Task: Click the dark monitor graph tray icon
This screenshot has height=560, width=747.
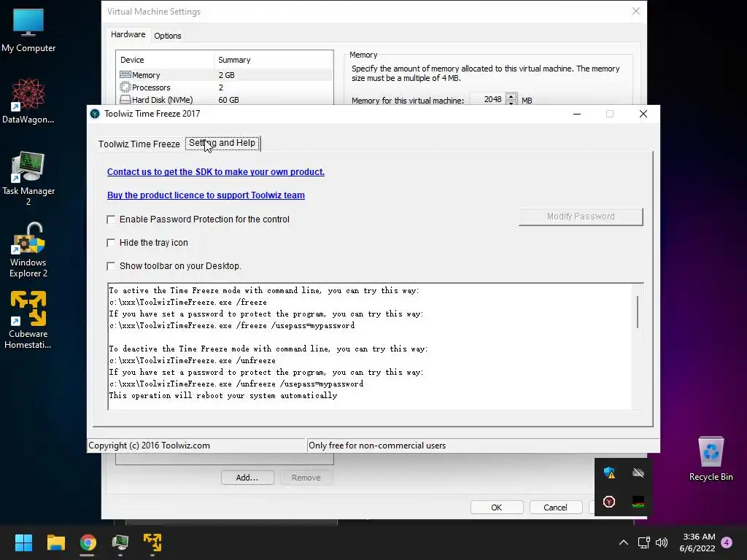Action: point(638,502)
